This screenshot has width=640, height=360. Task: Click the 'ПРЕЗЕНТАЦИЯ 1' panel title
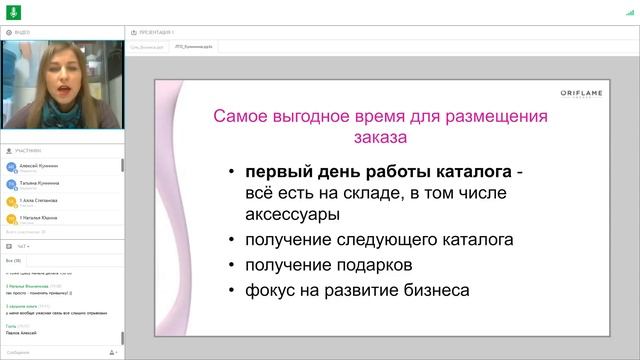[x=157, y=32]
